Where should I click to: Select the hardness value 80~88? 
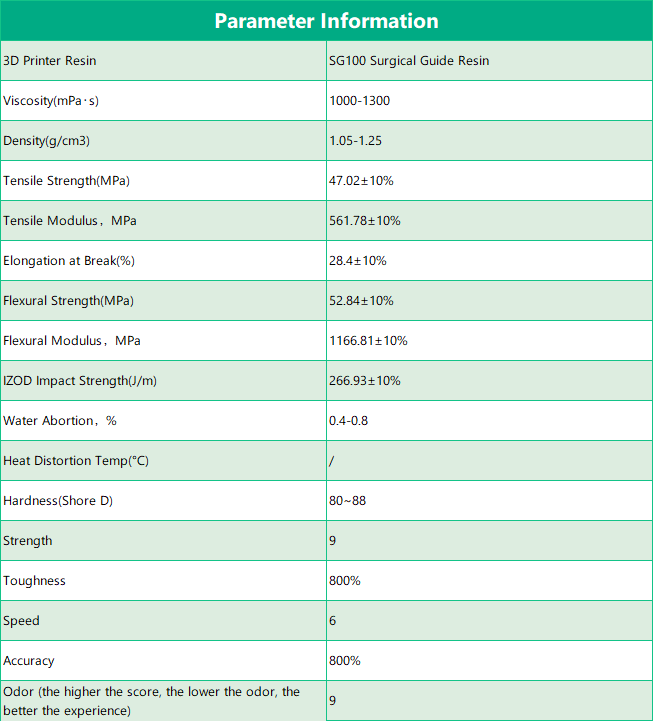pyautogui.click(x=348, y=501)
